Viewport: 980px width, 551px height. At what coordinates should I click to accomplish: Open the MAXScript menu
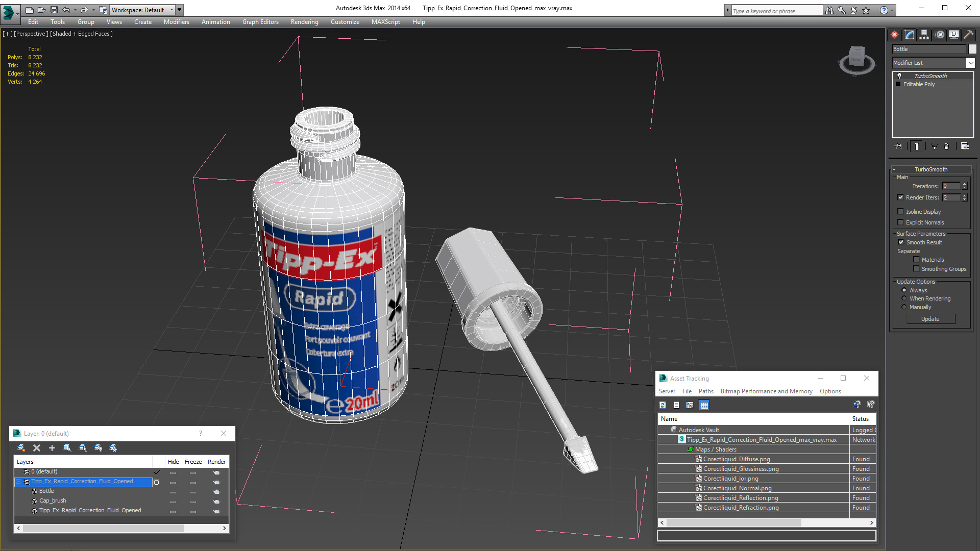click(386, 22)
